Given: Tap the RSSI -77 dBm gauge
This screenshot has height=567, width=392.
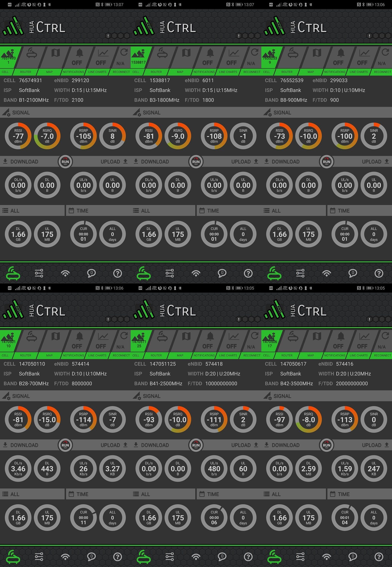Looking at the screenshot, I should (18, 136).
